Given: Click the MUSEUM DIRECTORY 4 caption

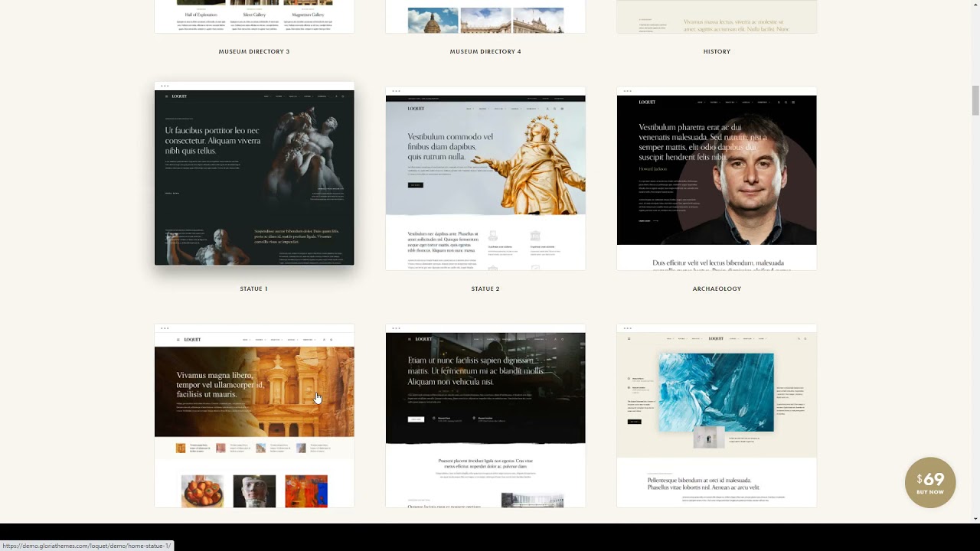Looking at the screenshot, I should (x=485, y=51).
